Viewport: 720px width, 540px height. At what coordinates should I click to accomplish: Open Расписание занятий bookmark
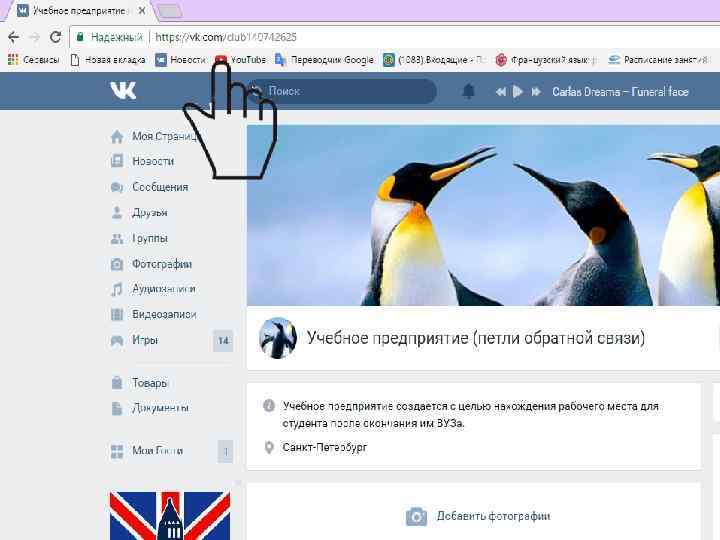[659, 60]
